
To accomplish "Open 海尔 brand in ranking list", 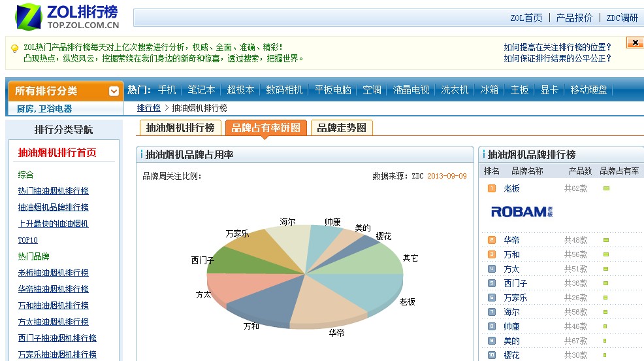I will click(512, 312).
